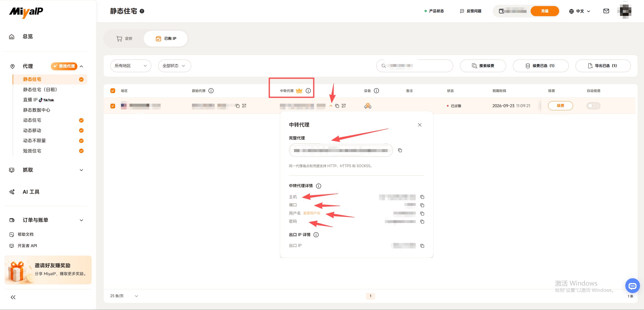
Task: Open the mail inbox icon
Action: (x=606, y=11)
